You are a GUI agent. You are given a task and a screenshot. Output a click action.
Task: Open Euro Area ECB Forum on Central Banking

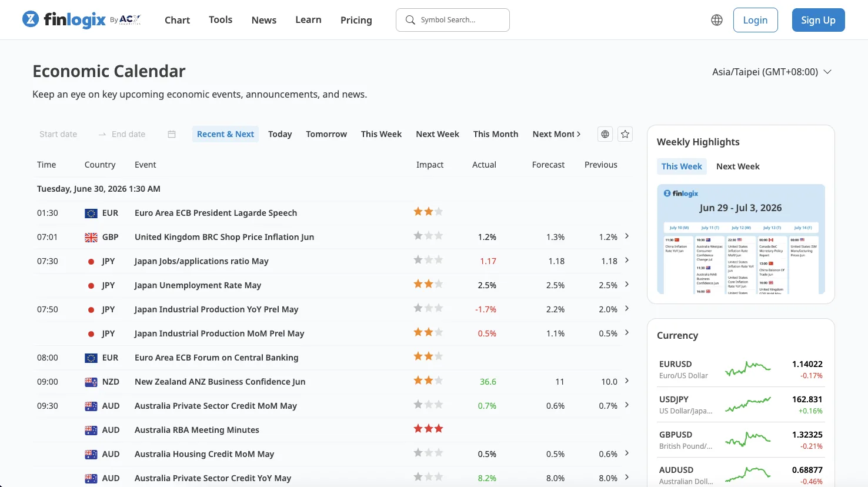click(216, 358)
